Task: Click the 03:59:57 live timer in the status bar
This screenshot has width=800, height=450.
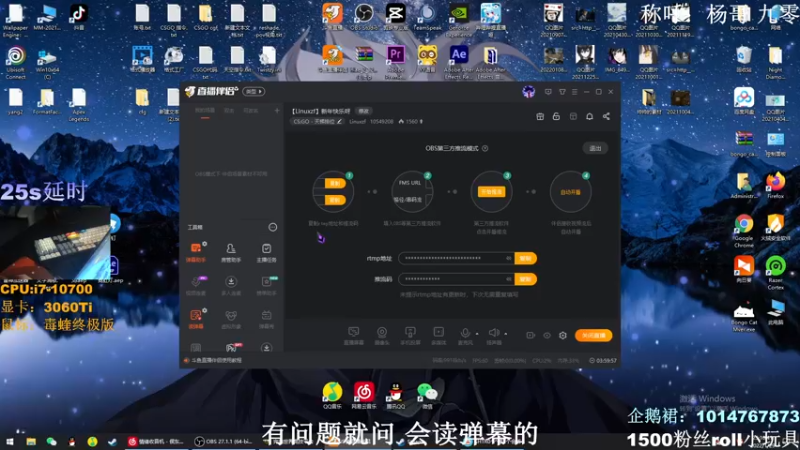Action: (603, 361)
